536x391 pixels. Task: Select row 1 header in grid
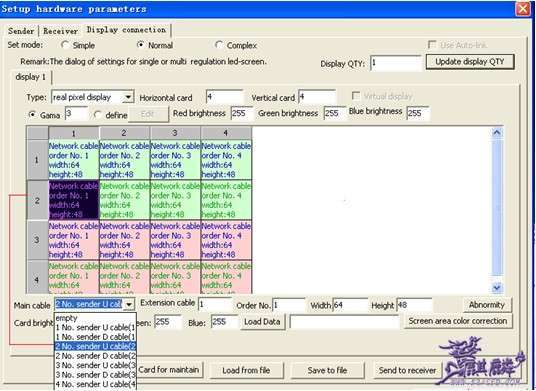37,160
